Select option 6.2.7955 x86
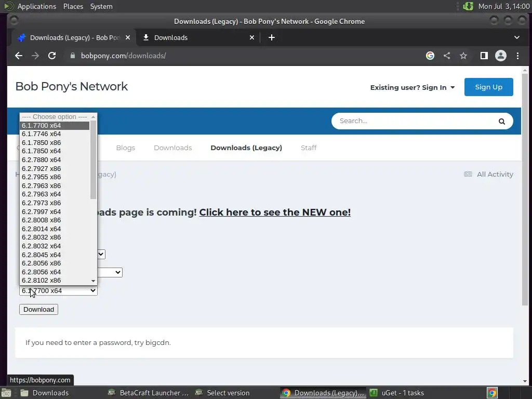The image size is (532, 399). [x=55, y=177]
